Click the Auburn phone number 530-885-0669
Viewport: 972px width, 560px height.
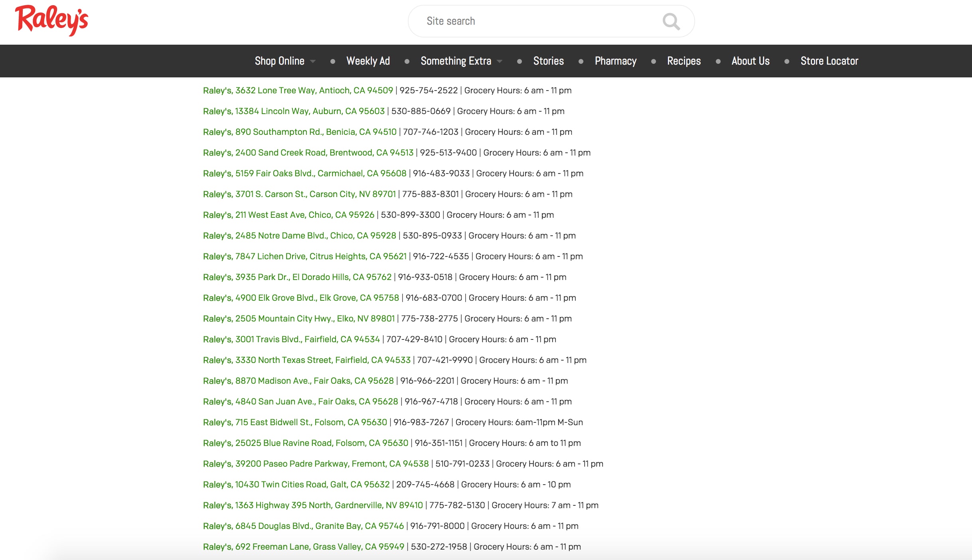(421, 111)
